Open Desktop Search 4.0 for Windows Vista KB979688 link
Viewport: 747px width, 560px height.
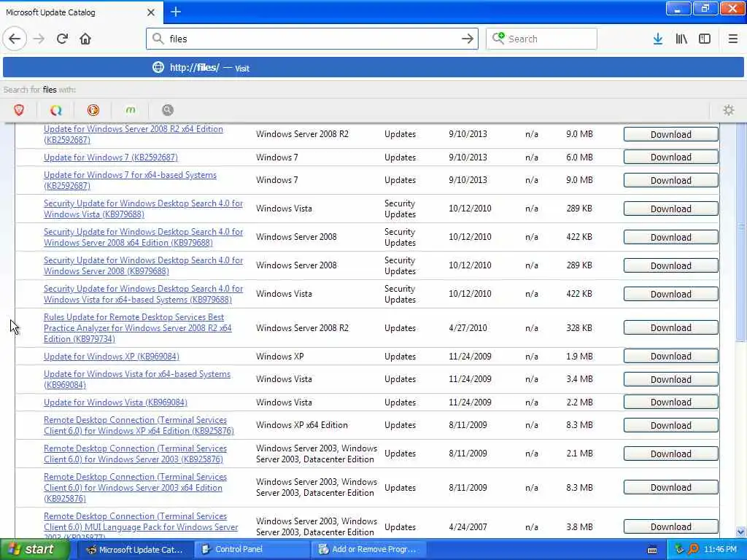(x=143, y=209)
